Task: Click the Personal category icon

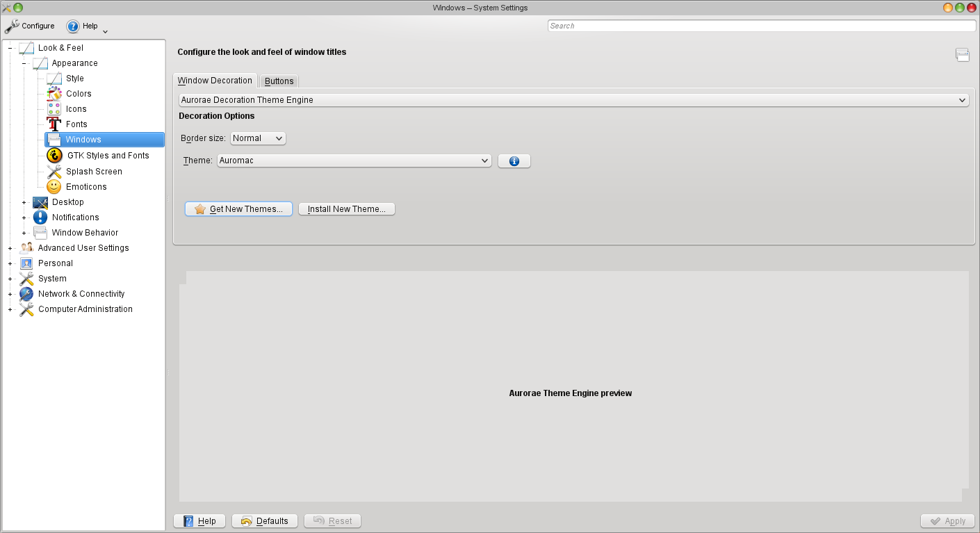Action: [26, 263]
